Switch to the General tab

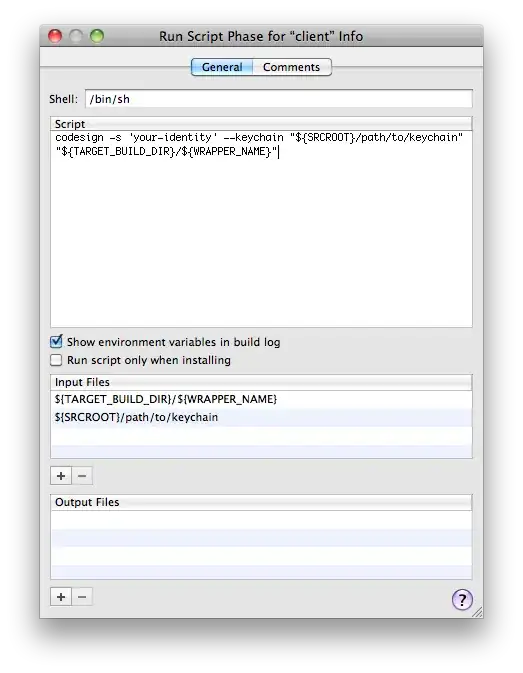(222, 67)
